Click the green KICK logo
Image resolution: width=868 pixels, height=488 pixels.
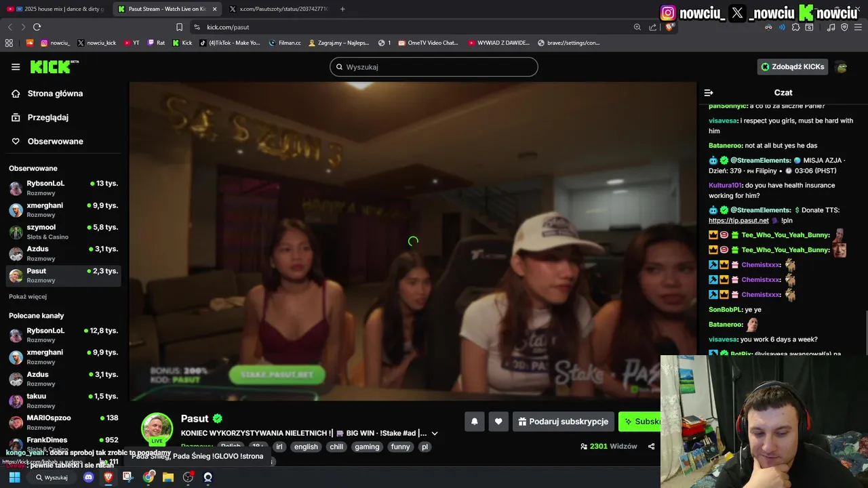pyautogui.click(x=54, y=66)
